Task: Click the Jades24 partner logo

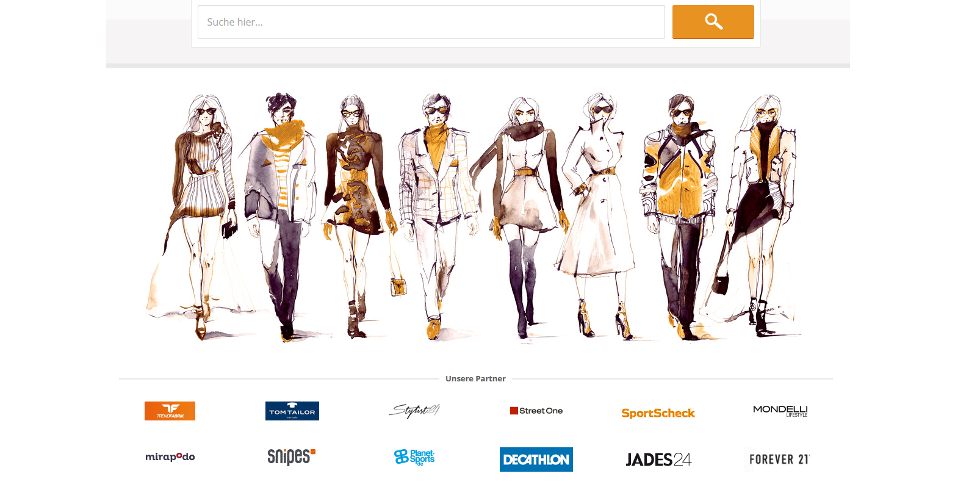Action: click(658, 459)
